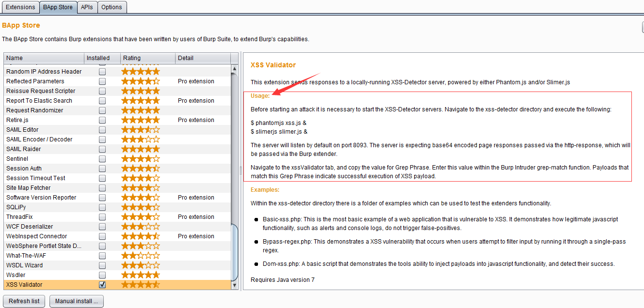Screen dimensions: 644x308
Task: Click the star rating for XSS Validator
Action: pos(140,285)
